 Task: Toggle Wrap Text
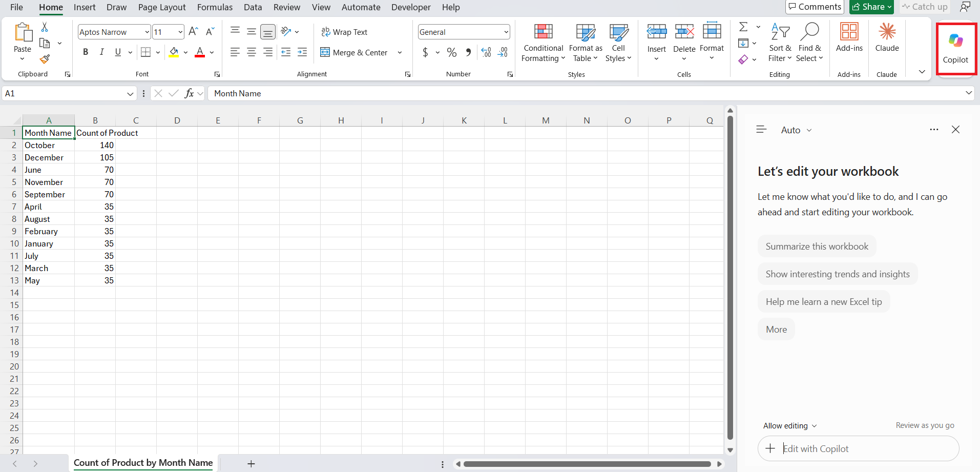tap(344, 32)
